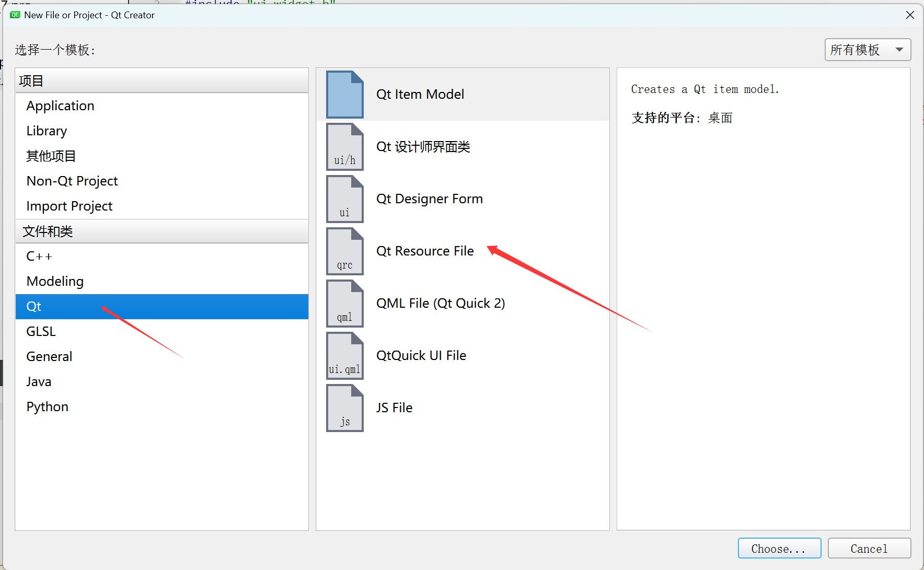Click the Cancel button

point(869,548)
